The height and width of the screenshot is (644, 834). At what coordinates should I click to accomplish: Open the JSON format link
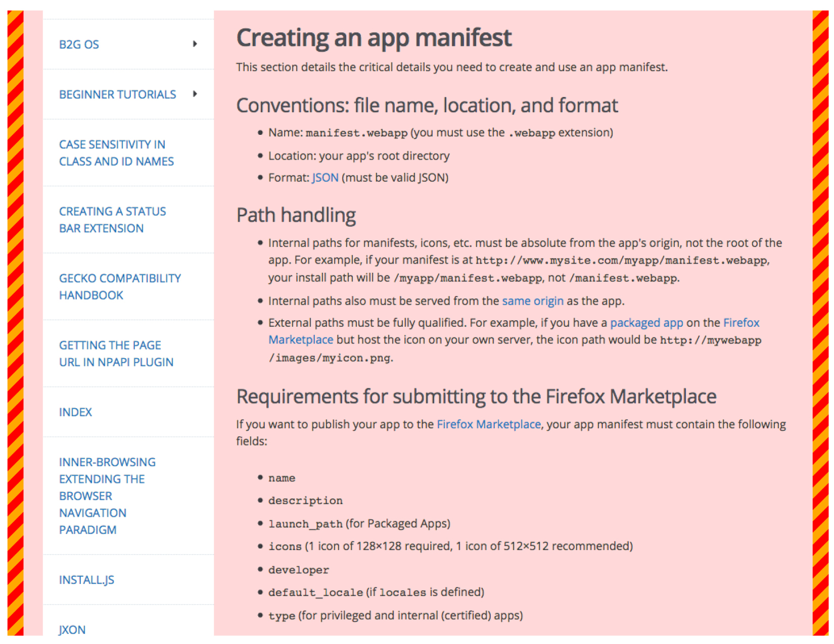[325, 177]
